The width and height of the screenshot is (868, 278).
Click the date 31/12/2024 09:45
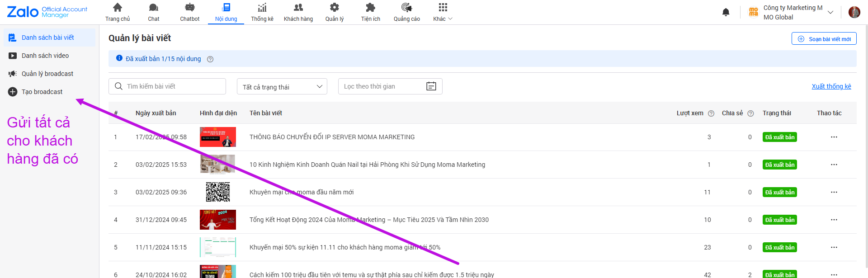[161, 220]
